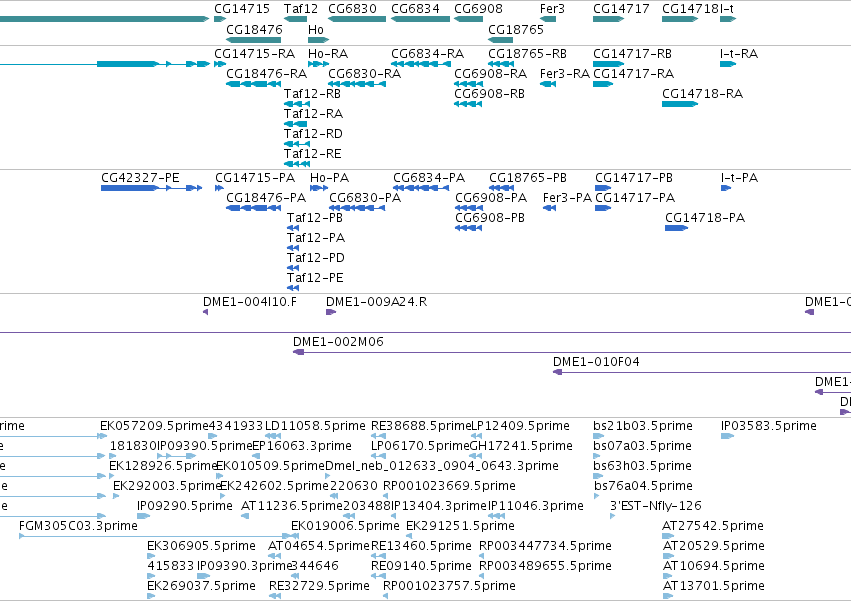The height and width of the screenshot is (601, 851).
Task: Select the LD11058.5prime EST label
Action: click(x=315, y=426)
